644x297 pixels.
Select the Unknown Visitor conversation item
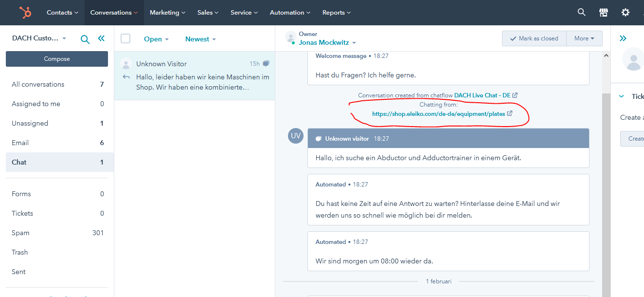pyautogui.click(x=195, y=75)
